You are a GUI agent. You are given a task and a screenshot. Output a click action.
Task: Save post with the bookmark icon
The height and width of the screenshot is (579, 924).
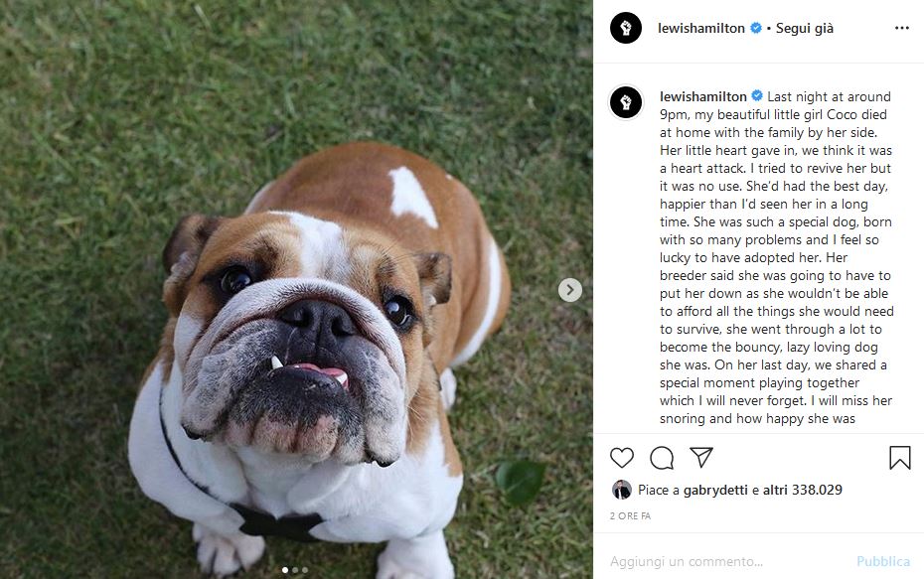point(900,458)
